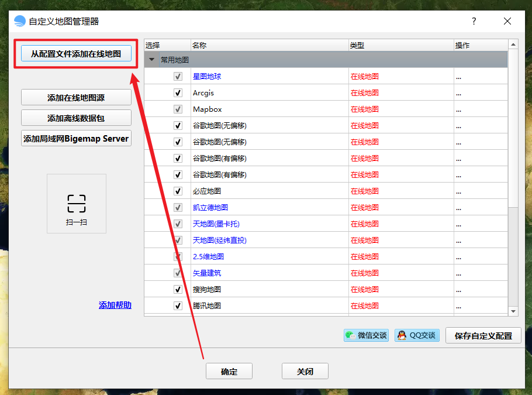This screenshot has width=532, height=395.
Task: Uncheck the 必应地图 checkbox
Action: [178, 191]
